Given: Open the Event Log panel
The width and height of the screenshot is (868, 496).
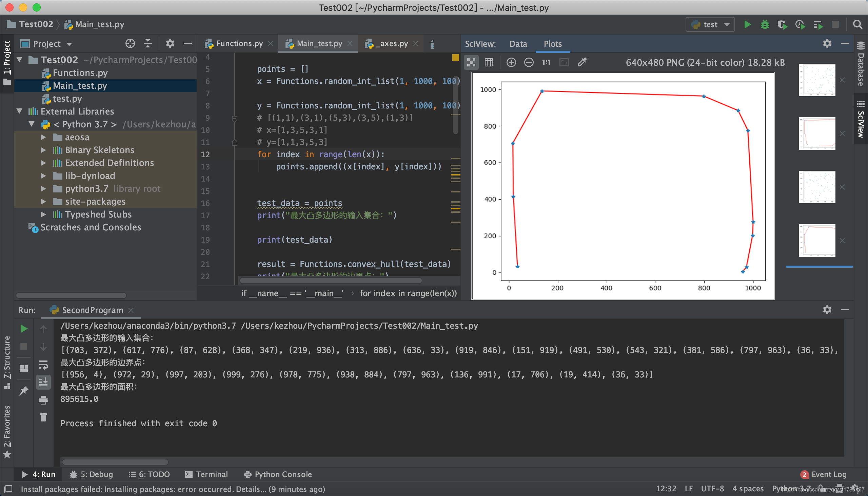Looking at the screenshot, I should pos(828,474).
